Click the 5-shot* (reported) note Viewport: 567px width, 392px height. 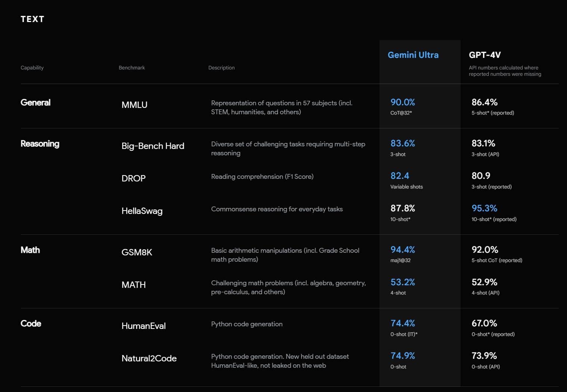493,113
